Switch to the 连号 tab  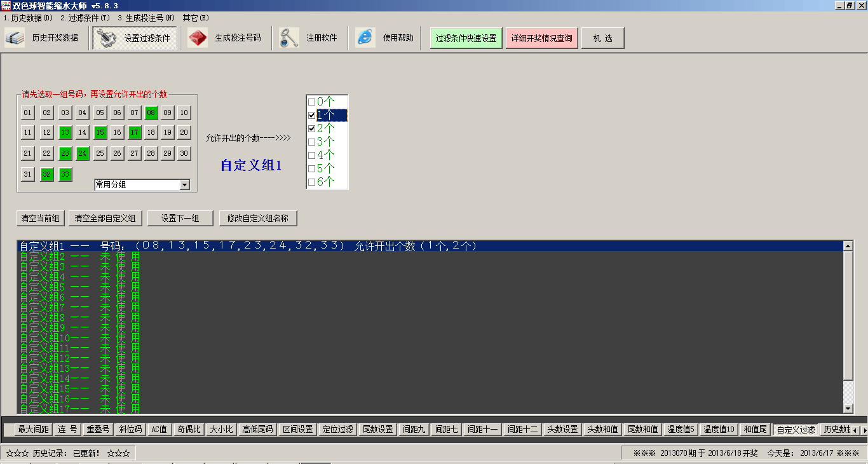coord(67,430)
